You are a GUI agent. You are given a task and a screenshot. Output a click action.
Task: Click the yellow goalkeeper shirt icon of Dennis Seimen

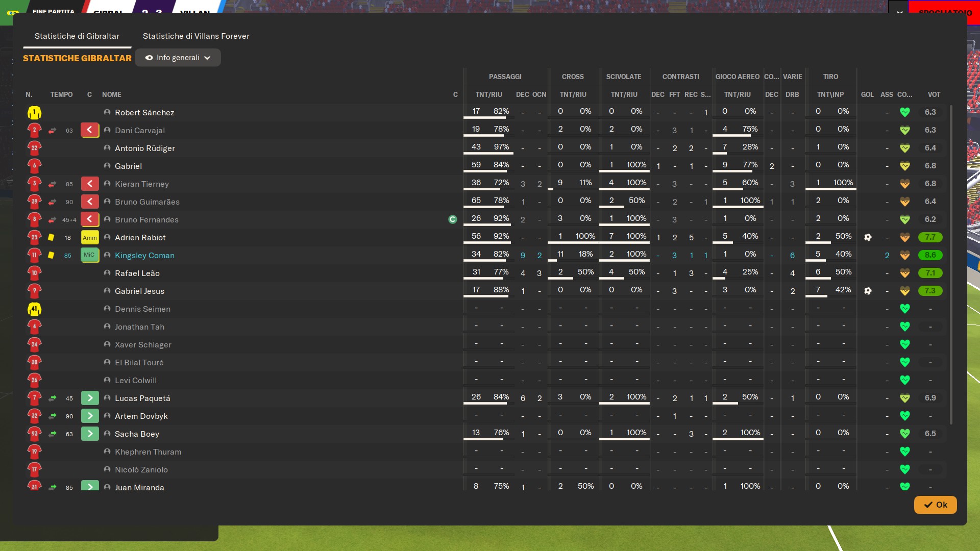click(x=34, y=309)
